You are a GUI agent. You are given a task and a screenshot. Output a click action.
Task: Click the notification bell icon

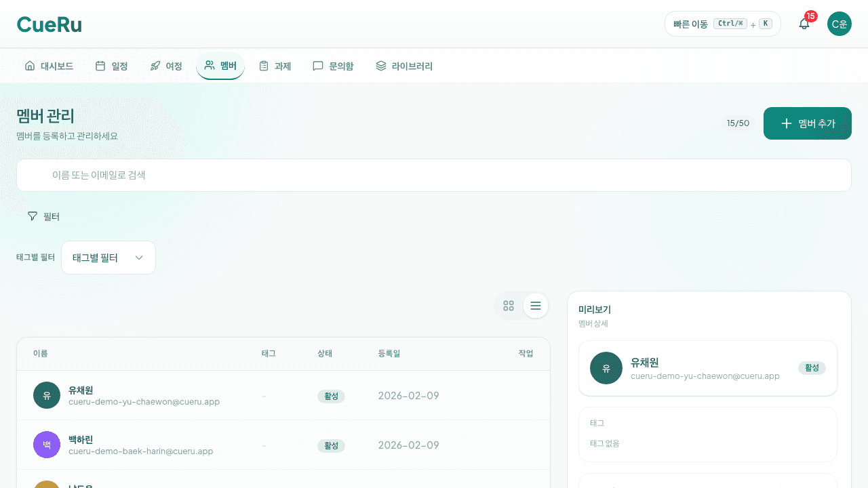coord(804,24)
